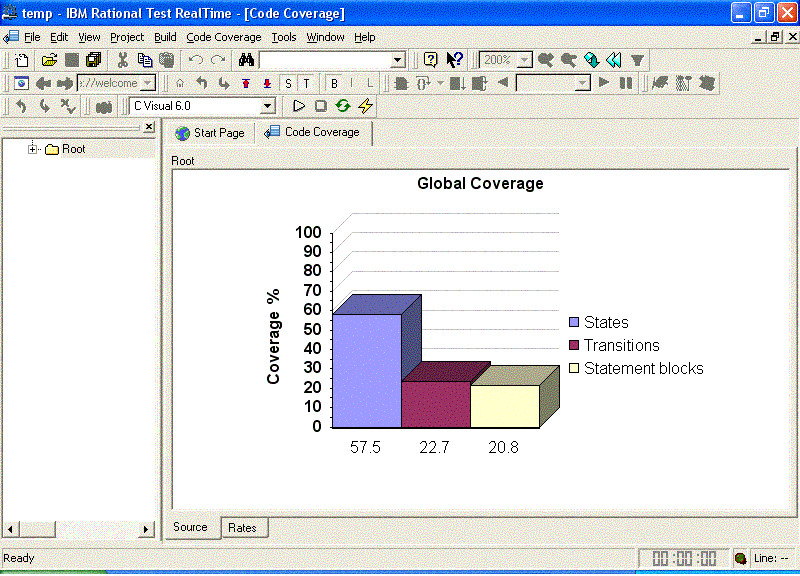This screenshot has width=800, height=576.
Task: Click the New file icon
Action: [21, 60]
